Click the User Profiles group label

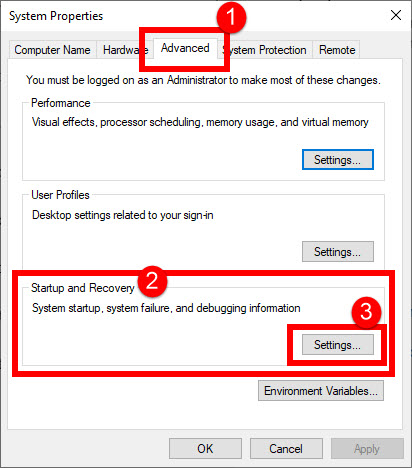60,195
